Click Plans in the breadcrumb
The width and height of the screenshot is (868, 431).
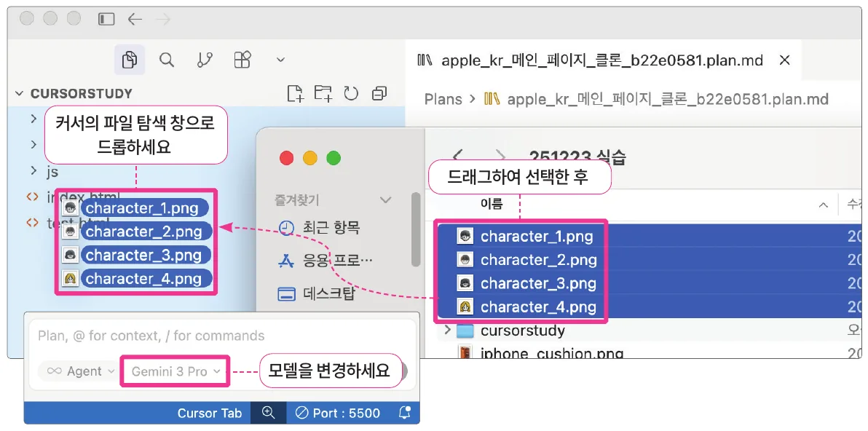(443, 99)
